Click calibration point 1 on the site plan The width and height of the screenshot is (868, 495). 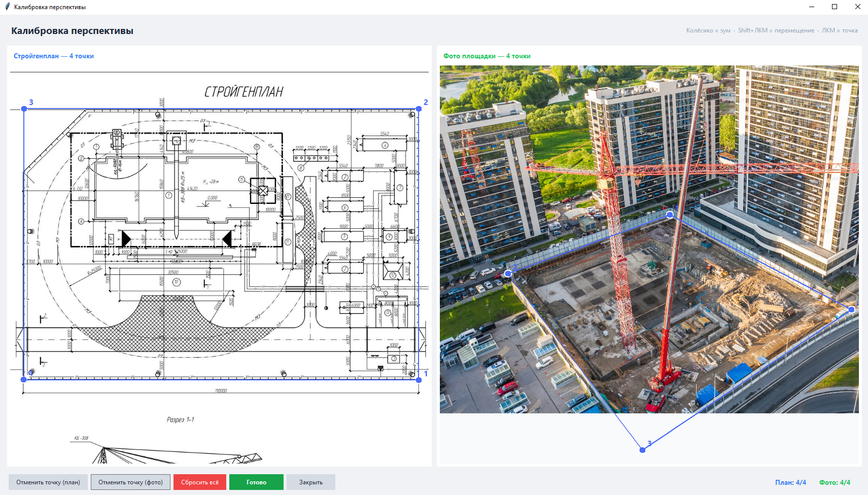click(x=419, y=379)
